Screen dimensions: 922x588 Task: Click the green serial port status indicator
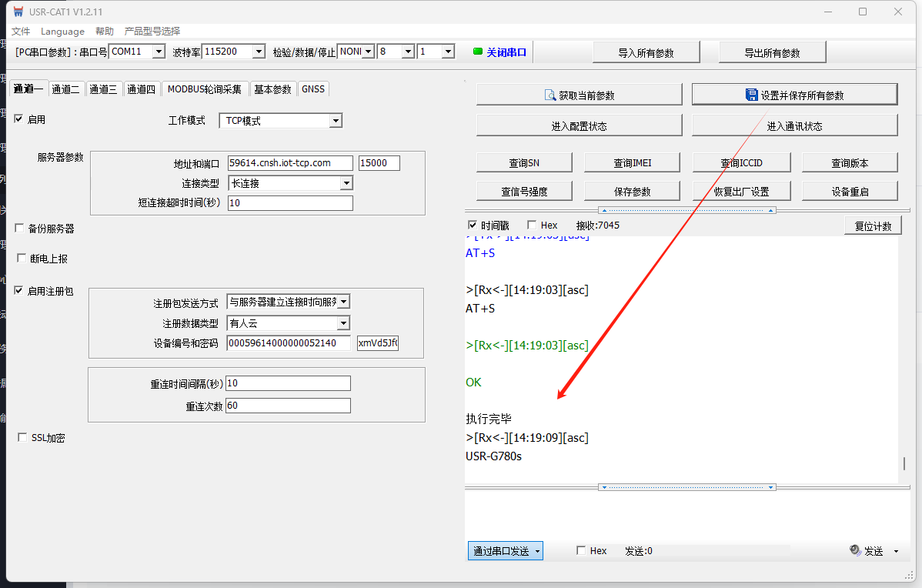477,52
